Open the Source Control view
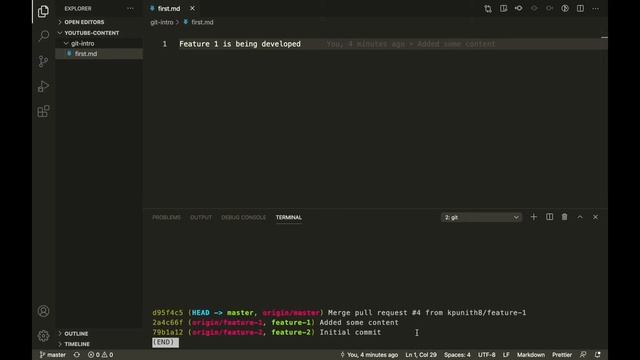This screenshot has height=360, width=640. coord(43,61)
